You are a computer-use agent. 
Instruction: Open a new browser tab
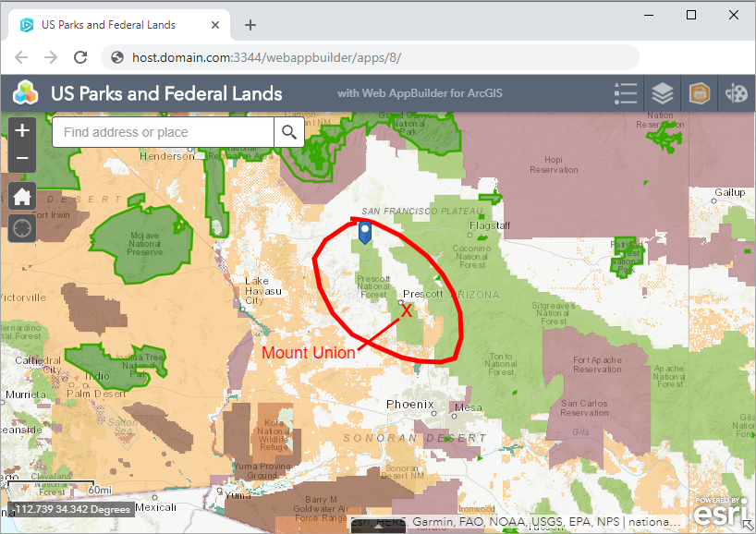coord(250,25)
